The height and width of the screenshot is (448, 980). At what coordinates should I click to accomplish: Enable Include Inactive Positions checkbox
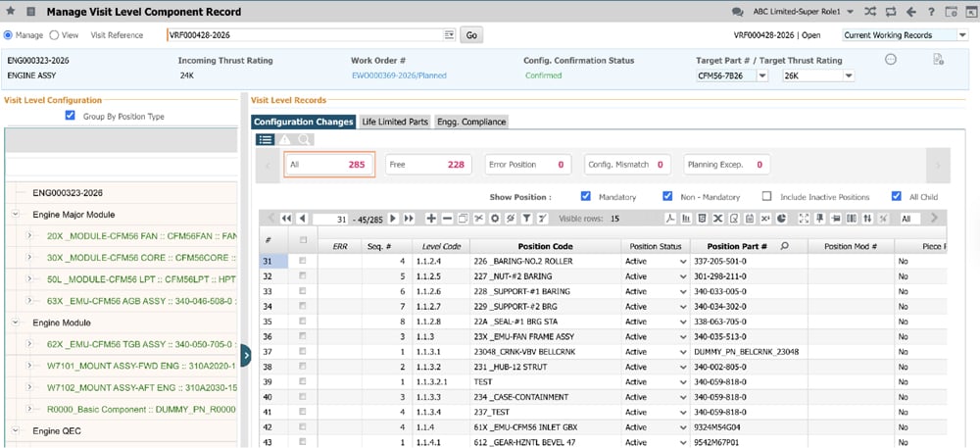coord(767,196)
